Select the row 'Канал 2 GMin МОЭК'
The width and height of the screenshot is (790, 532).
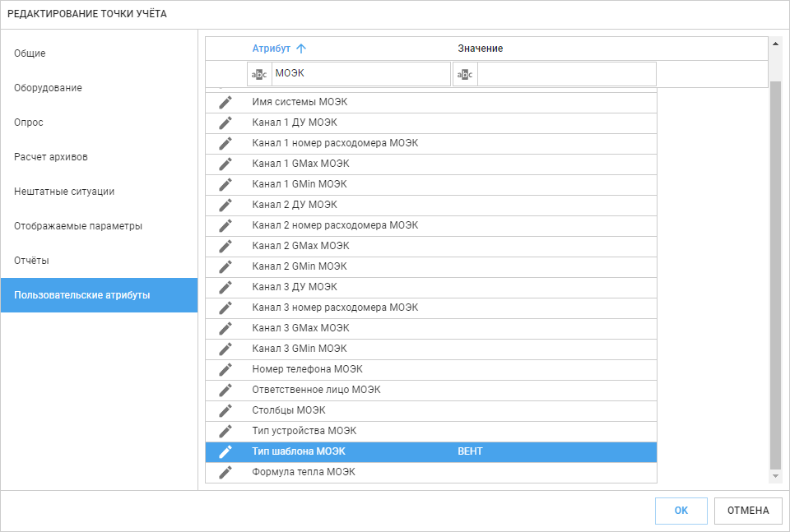(431, 266)
